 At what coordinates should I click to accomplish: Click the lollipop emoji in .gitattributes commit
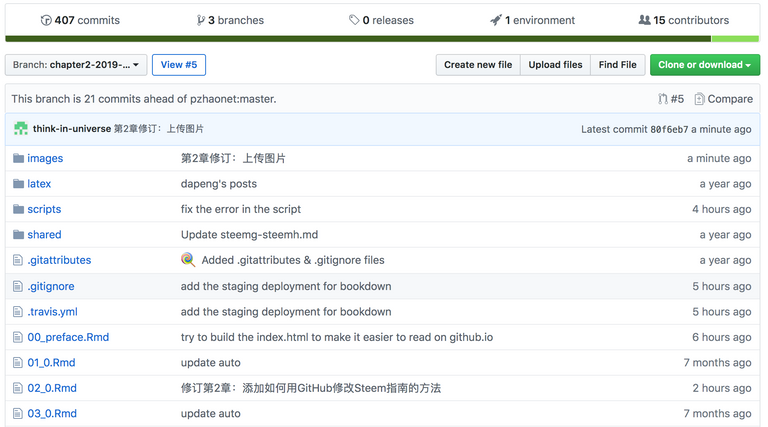pyautogui.click(x=188, y=260)
